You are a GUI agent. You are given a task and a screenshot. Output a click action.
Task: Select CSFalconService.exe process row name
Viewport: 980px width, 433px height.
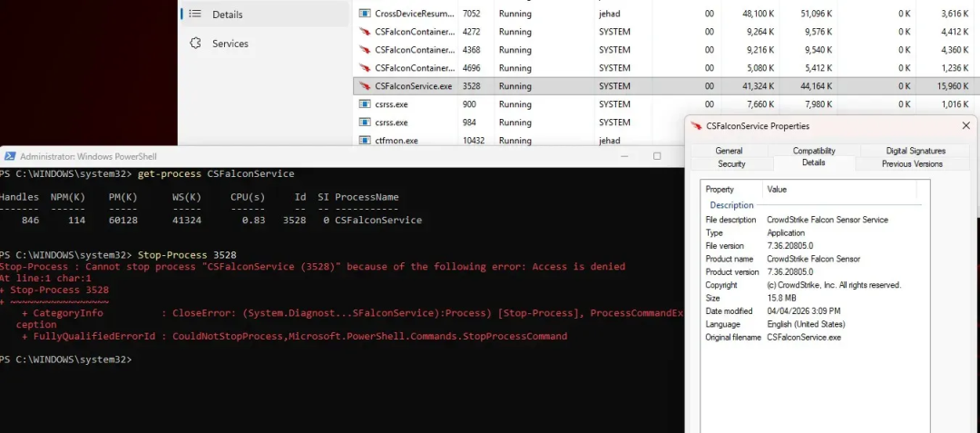414,86
